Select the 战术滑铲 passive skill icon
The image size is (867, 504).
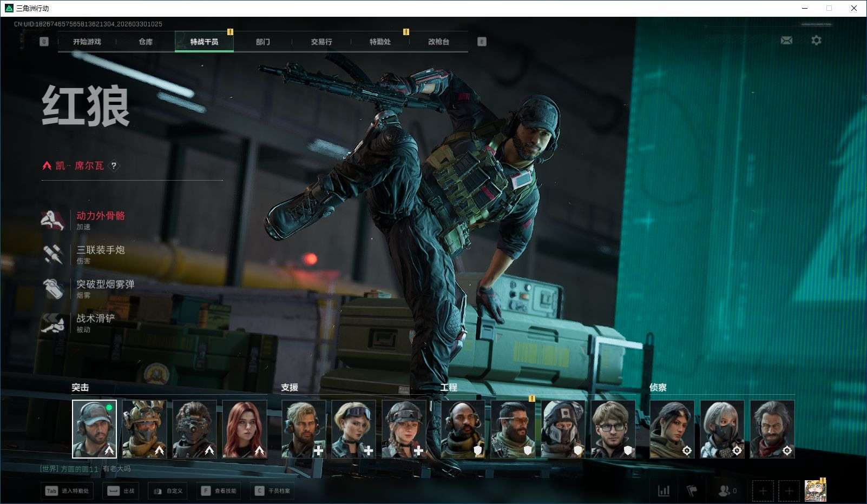[53, 323]
